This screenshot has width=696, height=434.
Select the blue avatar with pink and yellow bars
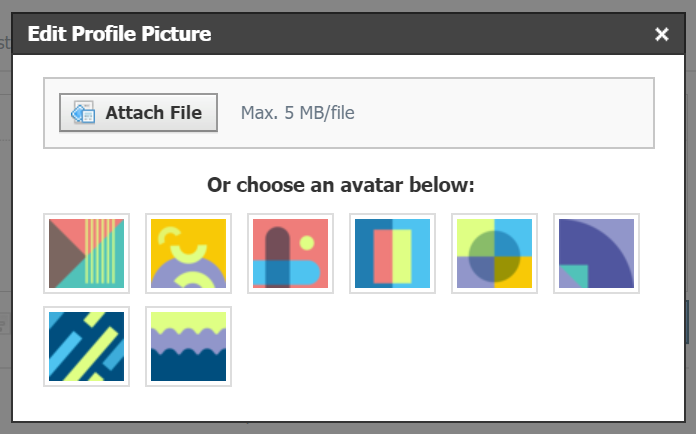[393, 253]
